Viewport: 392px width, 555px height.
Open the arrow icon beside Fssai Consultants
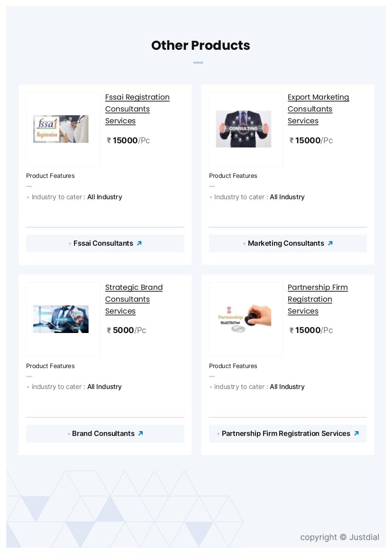pos(139,243)
